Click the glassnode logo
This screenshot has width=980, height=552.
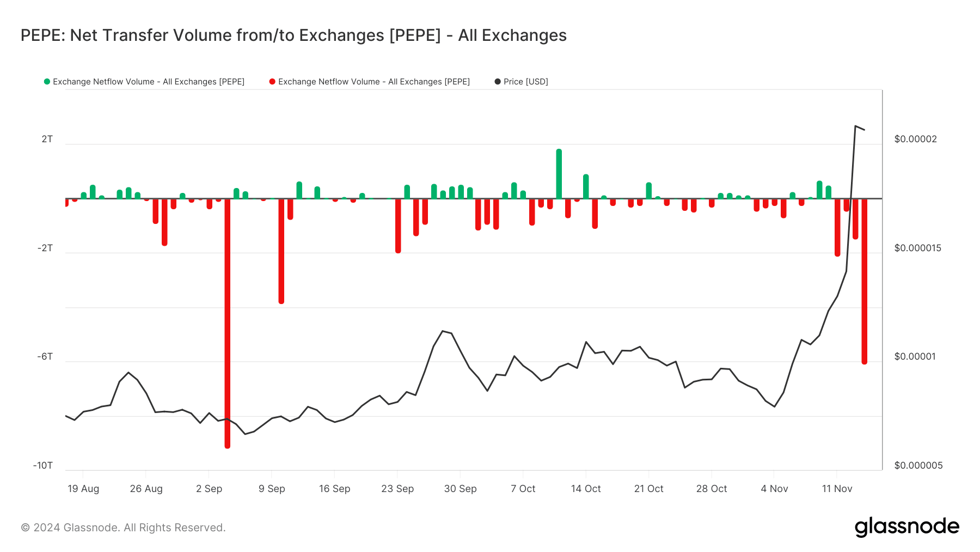pos(906,527)
